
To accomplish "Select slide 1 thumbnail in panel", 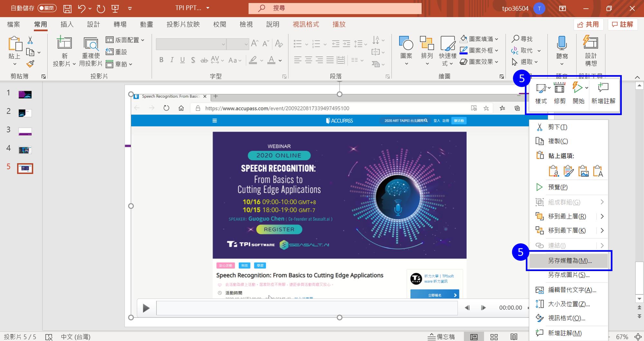I will click(x=25, y=94).
